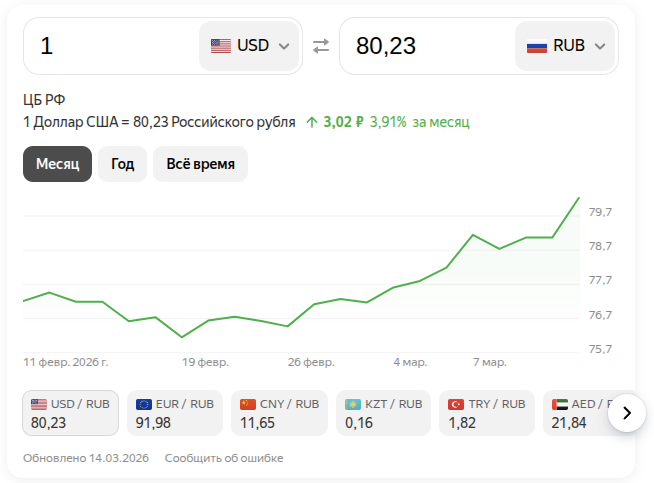
Task: Switch chart to Всё время period
Action: 200,164
